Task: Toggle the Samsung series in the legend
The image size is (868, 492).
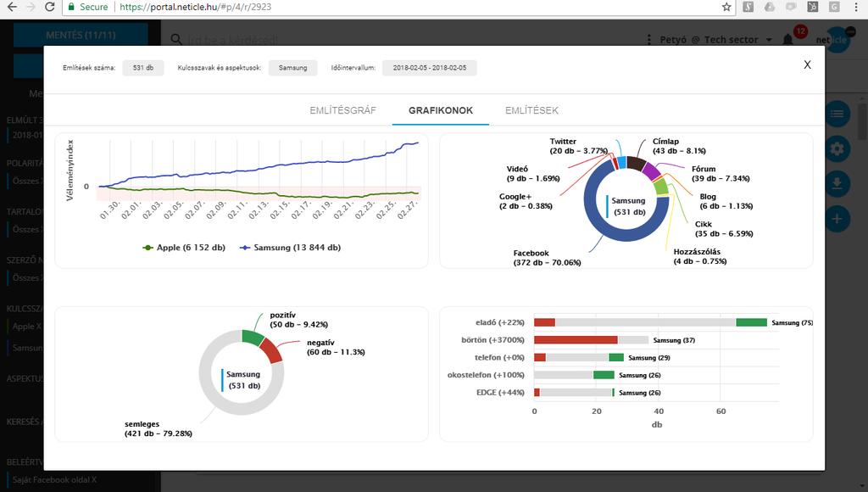Action: [290, 248]
